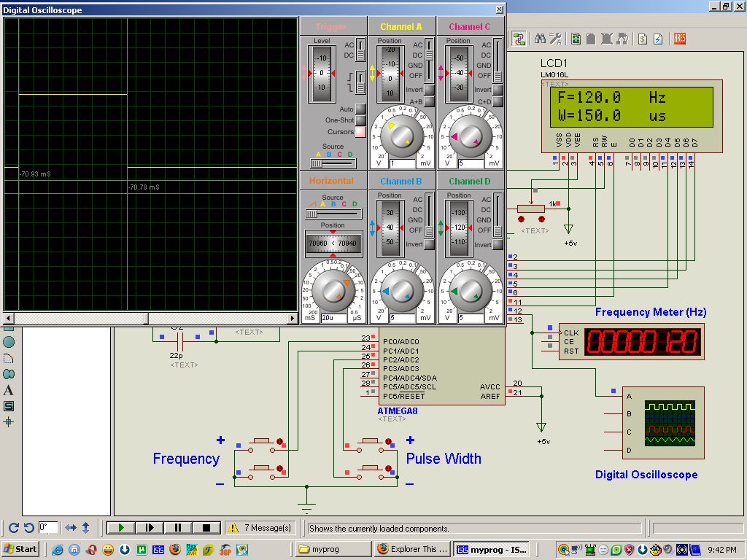747x560 pixels.
Task: Click the horizontal mirror flip icon
Action: pyautogui.click(x=71, y=527)
